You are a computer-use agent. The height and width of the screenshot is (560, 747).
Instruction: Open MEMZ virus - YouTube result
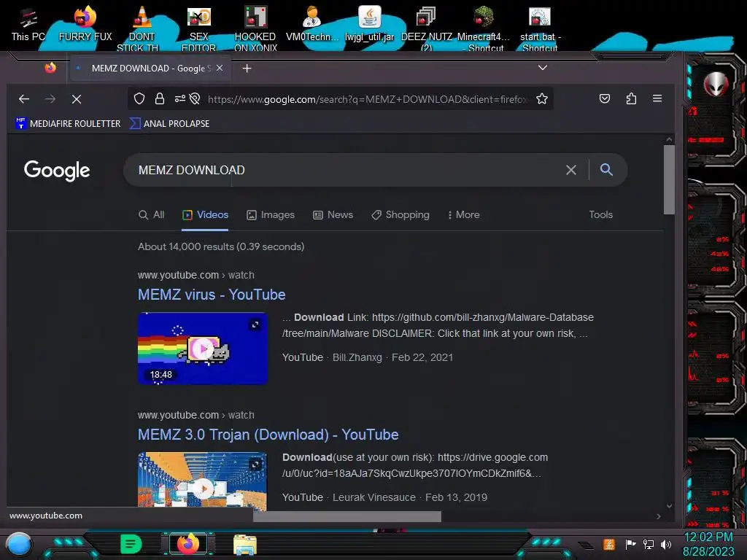coord(212,295)
